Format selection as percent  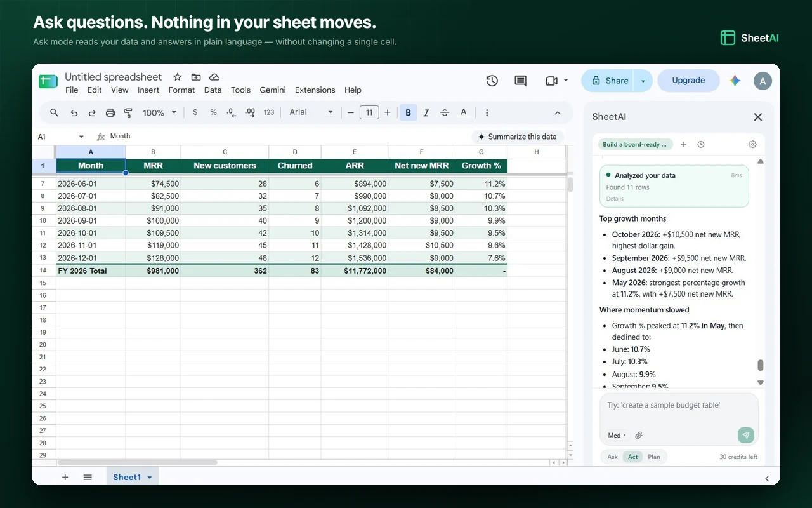click(213, 112)
